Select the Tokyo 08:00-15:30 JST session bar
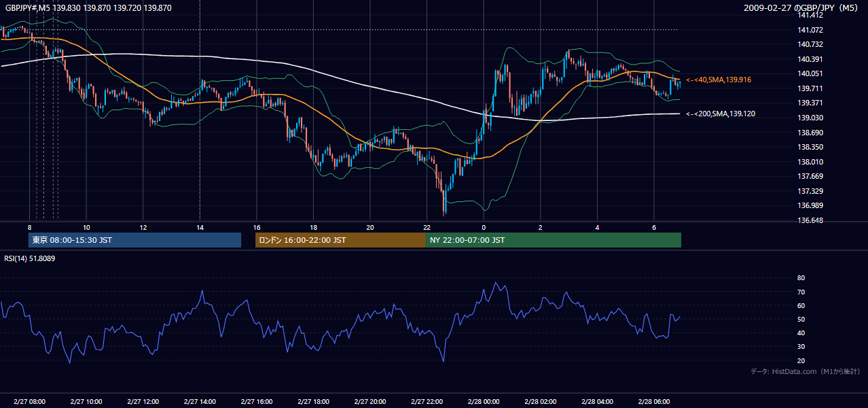The width and height of the screenshot is (868, 408). pyautogui.click(x=134, y=240)
